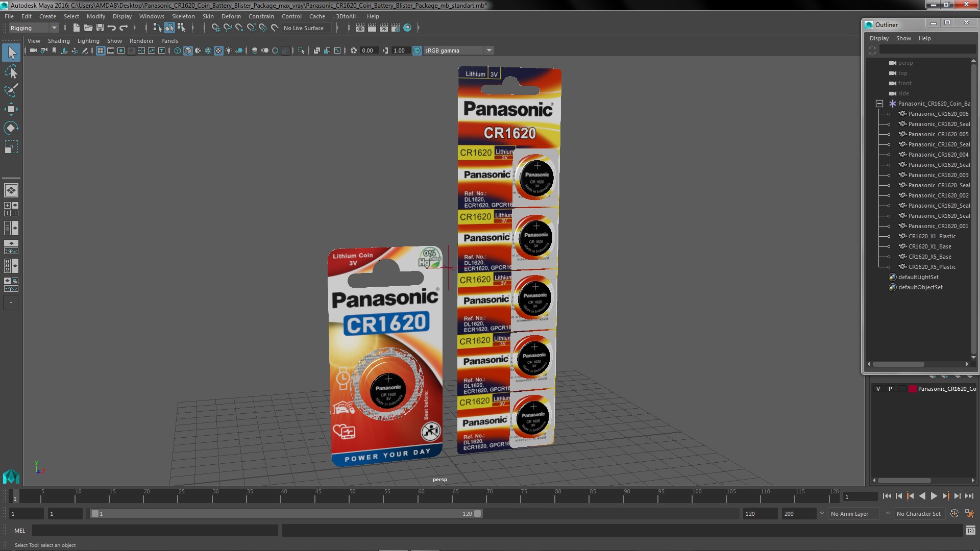Open the Script Editor icon
This screenshot has width=980, height=551.
click(x=970, y=531)
